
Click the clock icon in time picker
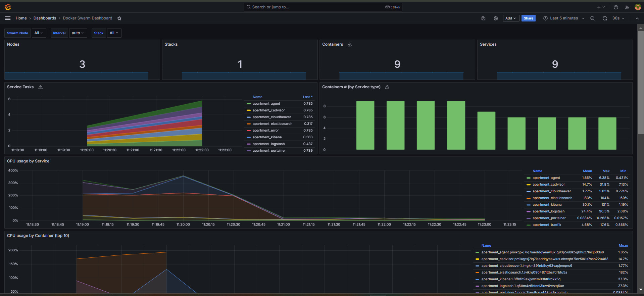[x=545, y=18]
